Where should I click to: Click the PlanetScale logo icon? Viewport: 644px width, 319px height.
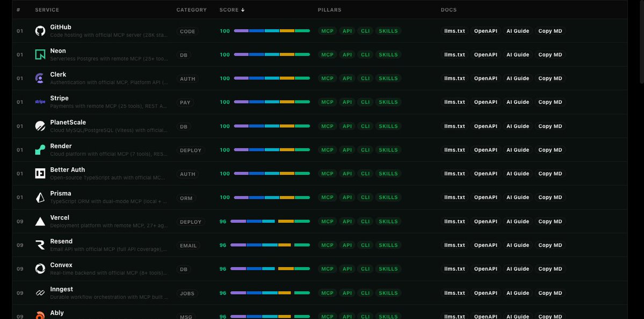(40, 126)
